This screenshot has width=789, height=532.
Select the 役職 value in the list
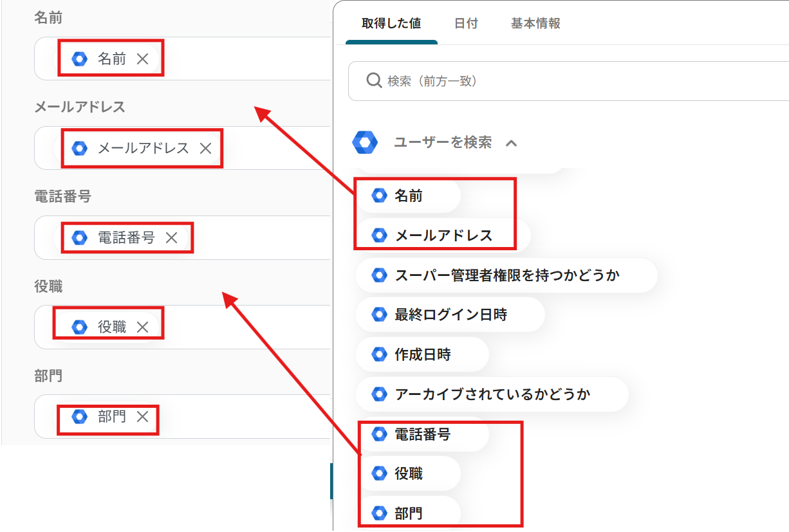(408, 473)
